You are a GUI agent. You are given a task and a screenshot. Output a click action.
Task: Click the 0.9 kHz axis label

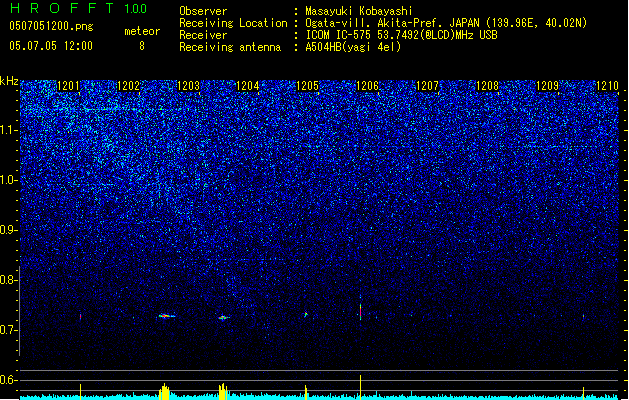pos(9,230)
